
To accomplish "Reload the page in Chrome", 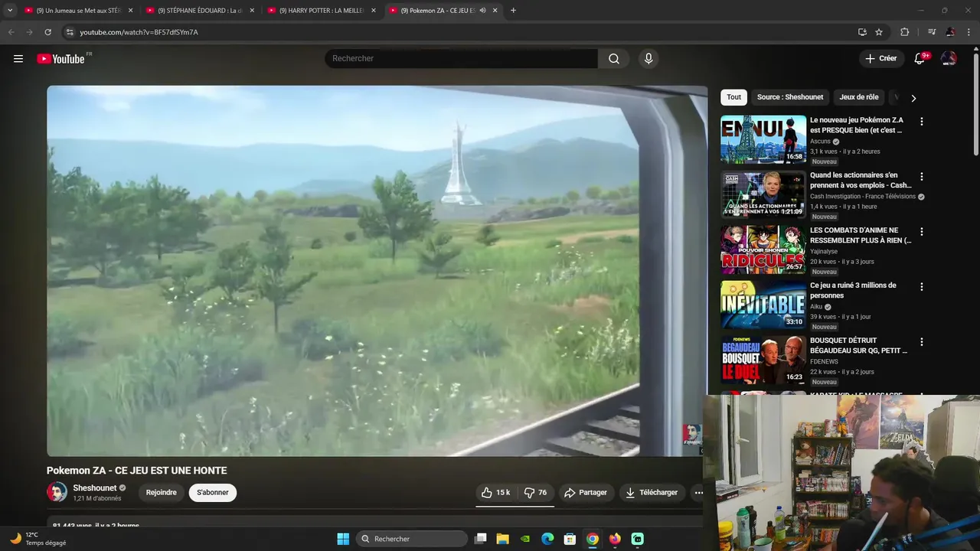I will (47, 32).
